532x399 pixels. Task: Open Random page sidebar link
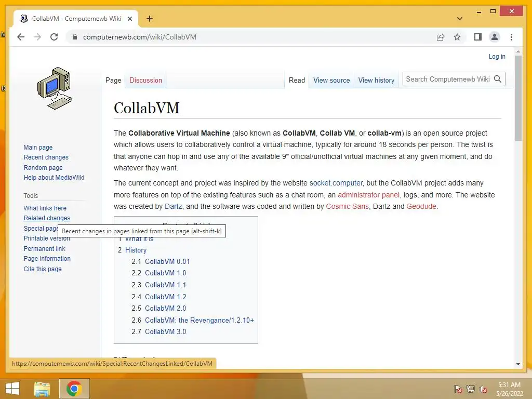(x=43, y=167)
